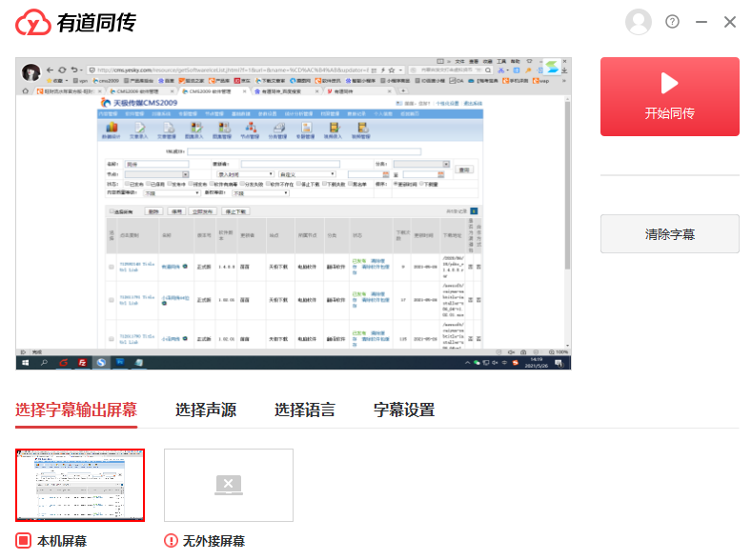Click the 无外接屏幕 warning icon

pyautogui.click(x=171, y=541)
